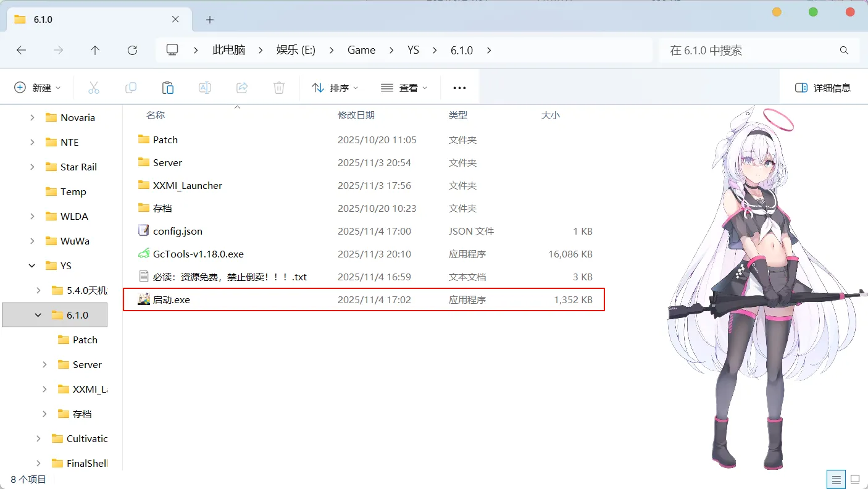The height and width of the screenshot is (489, 868).
Task: Open the 排序 sorting dropdown
Action: 334,87
